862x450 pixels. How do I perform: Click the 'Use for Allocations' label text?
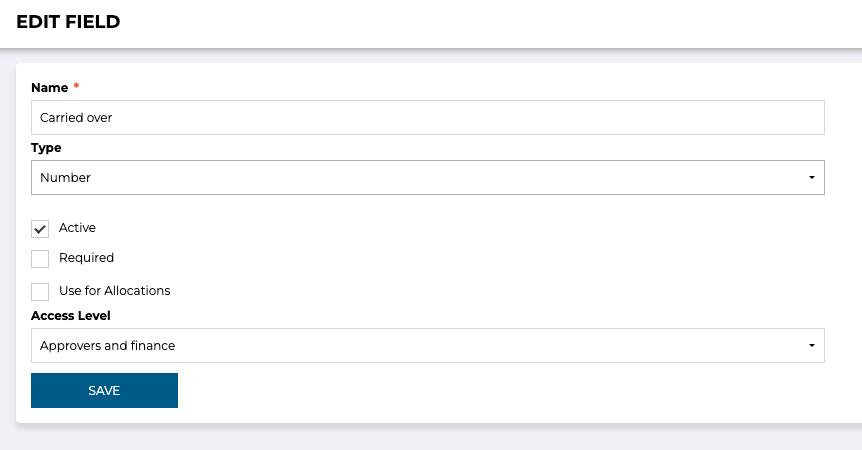click(x=114, y=291)
